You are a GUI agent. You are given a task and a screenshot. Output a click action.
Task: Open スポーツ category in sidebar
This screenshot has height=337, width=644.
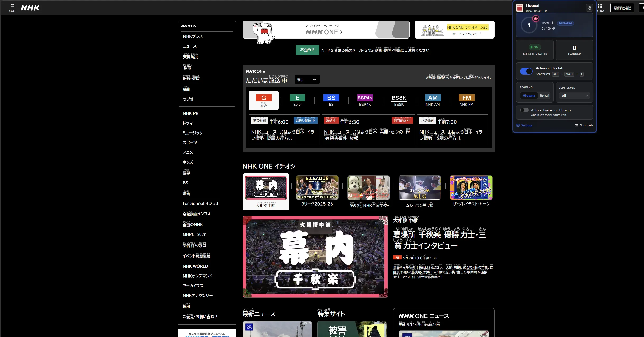tap(190, 143)
